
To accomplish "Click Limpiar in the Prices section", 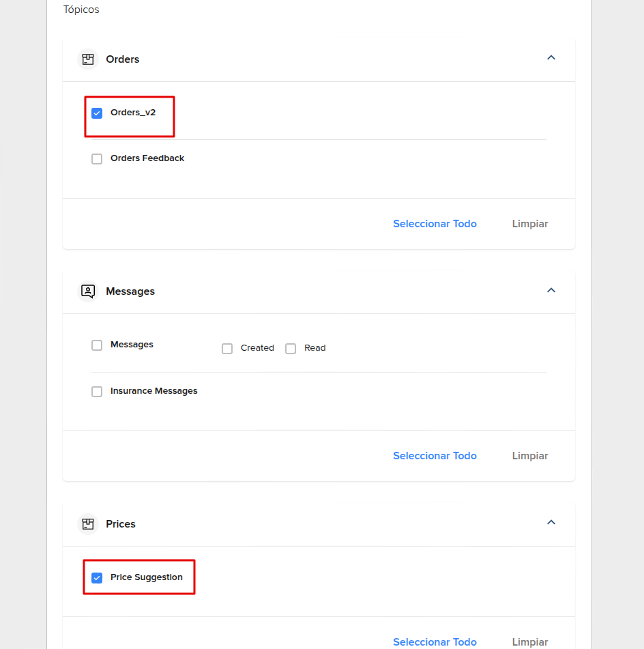I will (x=530, y=641).
